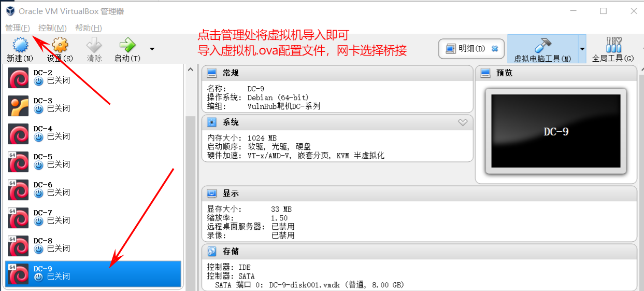Open Machine Tools dropdown arrow
Viewport: 644px width, 291px height.
click(x=582, y=49)
